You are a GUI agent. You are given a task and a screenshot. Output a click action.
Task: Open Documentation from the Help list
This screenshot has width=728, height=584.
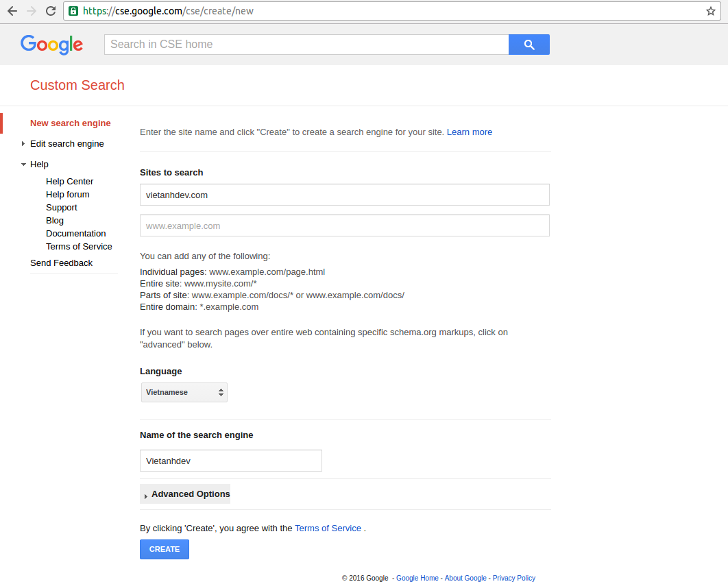click(75, 234)
